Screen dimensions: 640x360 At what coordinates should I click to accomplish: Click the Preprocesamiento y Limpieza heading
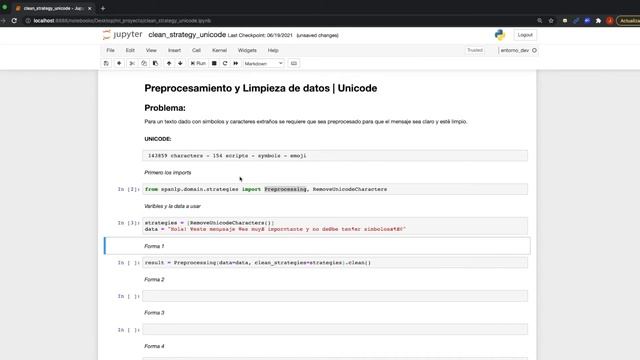click(260, 88)
